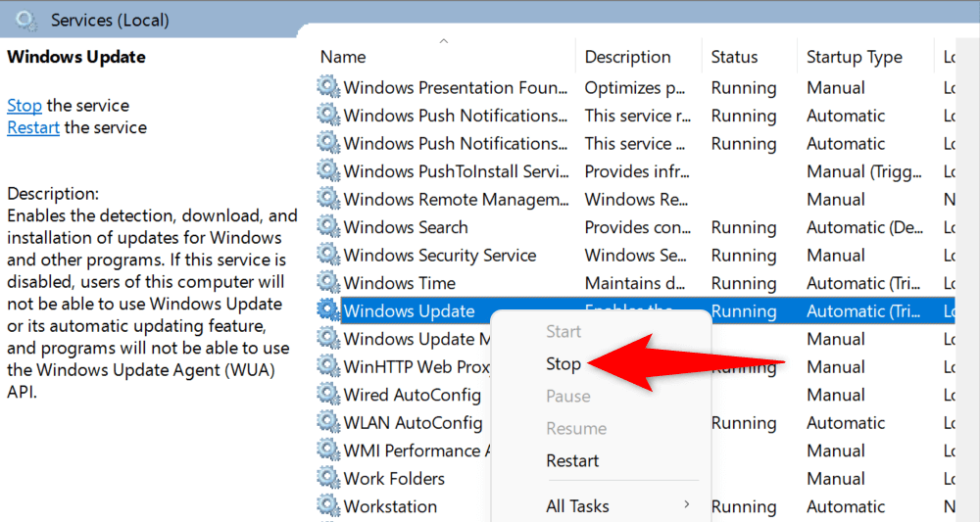Select the Wired AutoConfig service

[412, 395]
